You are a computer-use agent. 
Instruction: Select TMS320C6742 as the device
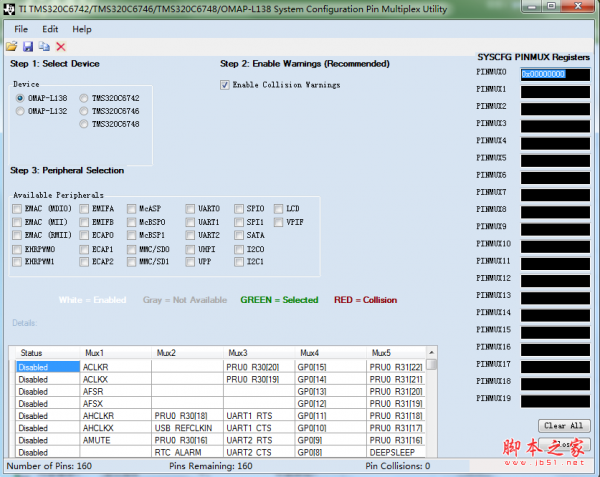coord(85,98)
